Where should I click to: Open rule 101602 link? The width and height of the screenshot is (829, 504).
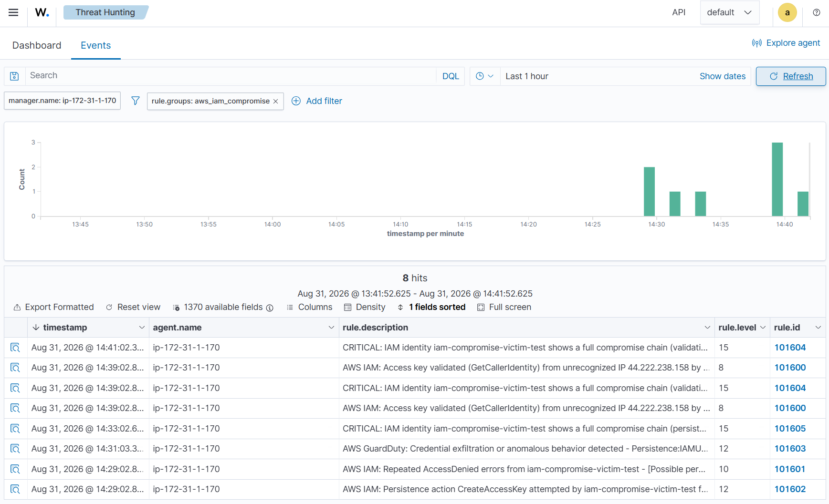790,489
